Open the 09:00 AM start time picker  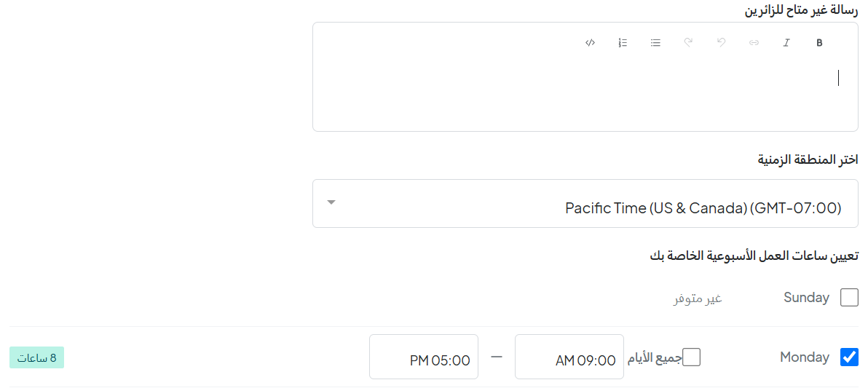[569, 357]
